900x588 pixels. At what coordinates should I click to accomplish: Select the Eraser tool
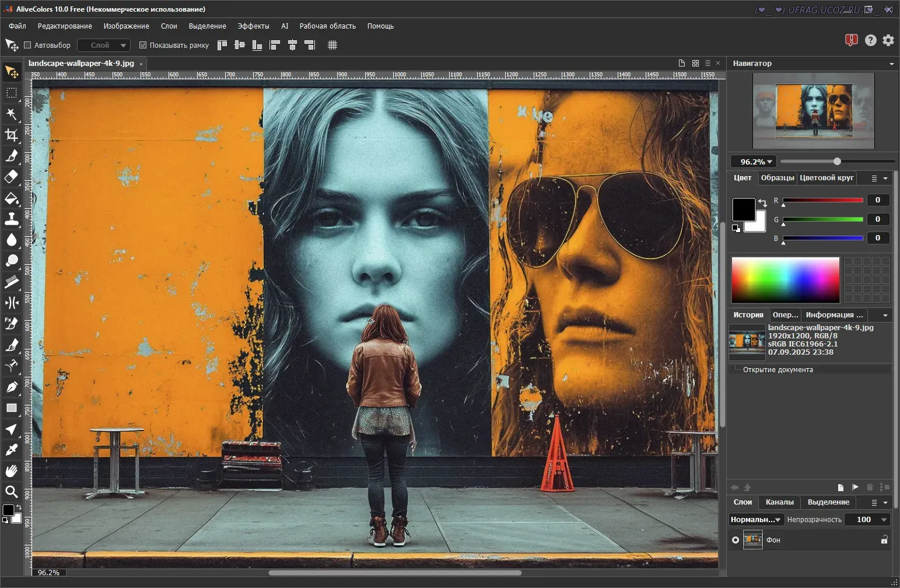click(x=11, y=177)
